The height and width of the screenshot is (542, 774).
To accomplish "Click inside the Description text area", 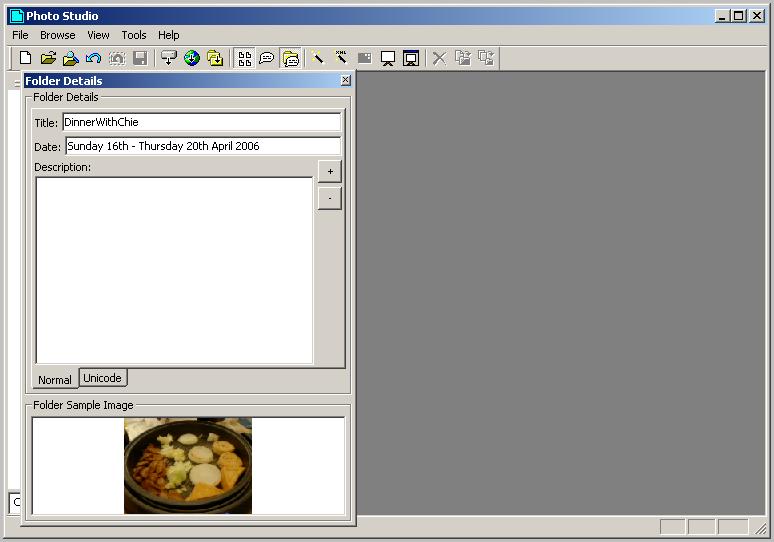I will click(x=174, y=271).
